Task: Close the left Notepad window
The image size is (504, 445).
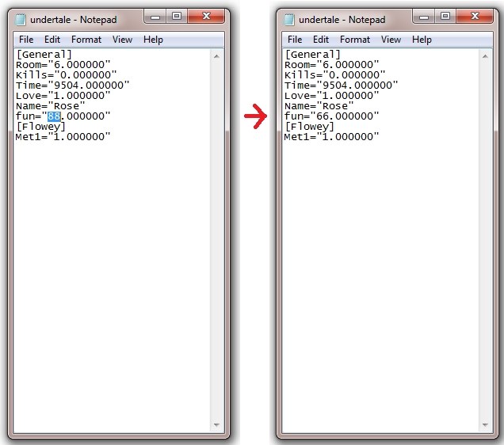Action: point(206,17)
